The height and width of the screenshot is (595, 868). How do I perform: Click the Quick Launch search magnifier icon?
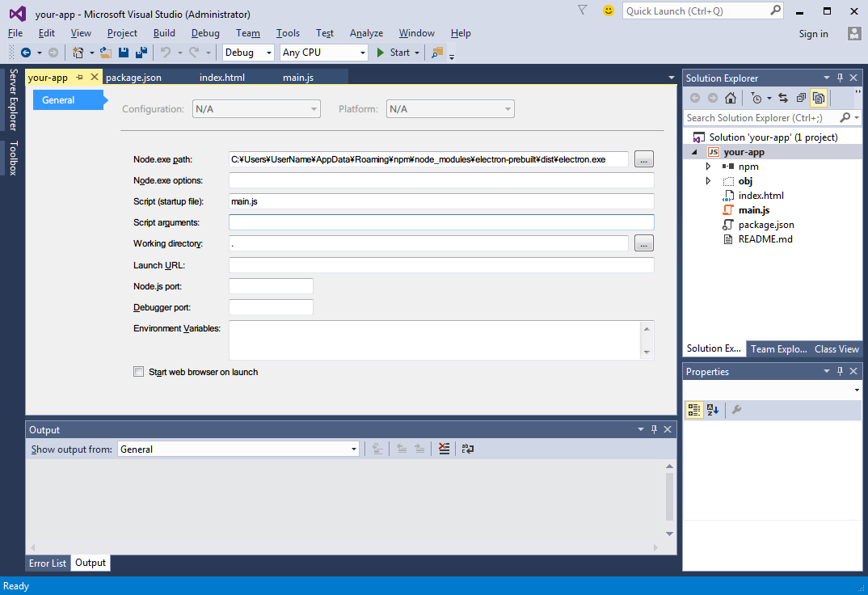tap(776, 10)
